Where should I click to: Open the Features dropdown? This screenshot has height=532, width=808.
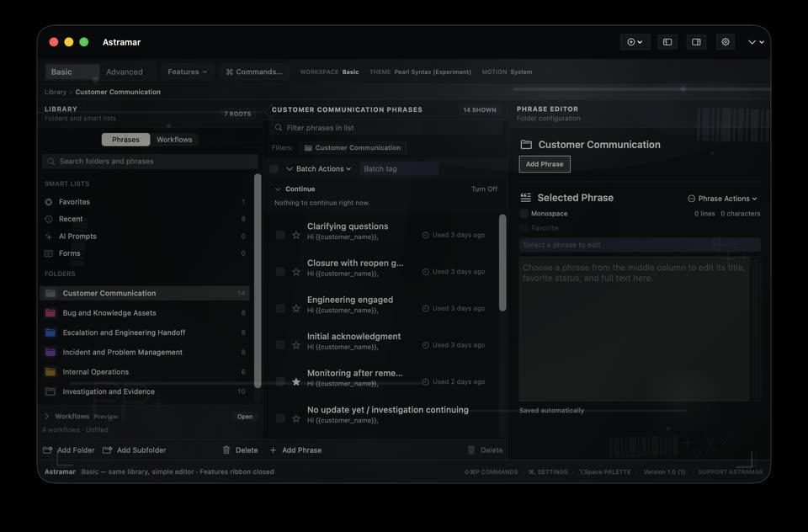coord(187,72)
